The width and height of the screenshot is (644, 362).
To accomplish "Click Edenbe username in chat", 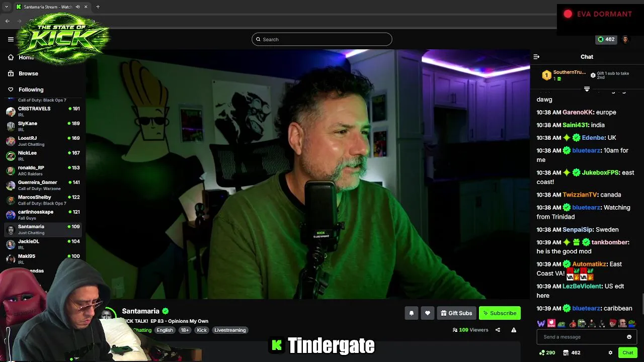I will point(593,138).
